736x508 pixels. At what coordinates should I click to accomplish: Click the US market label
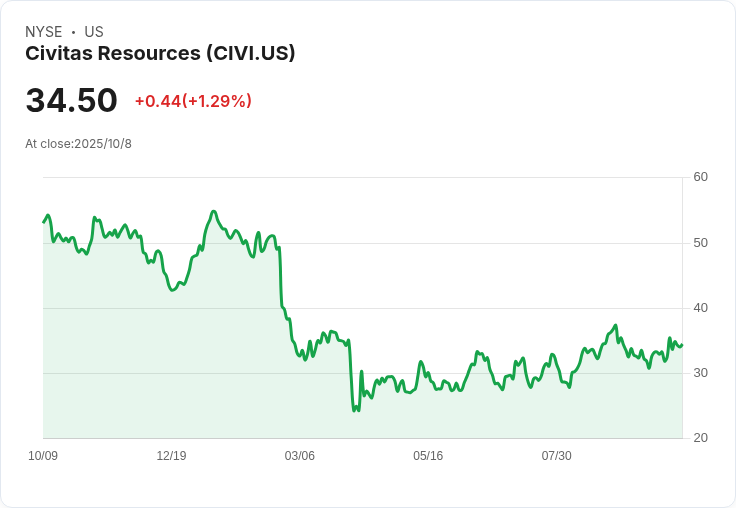[x=94, y=32]
